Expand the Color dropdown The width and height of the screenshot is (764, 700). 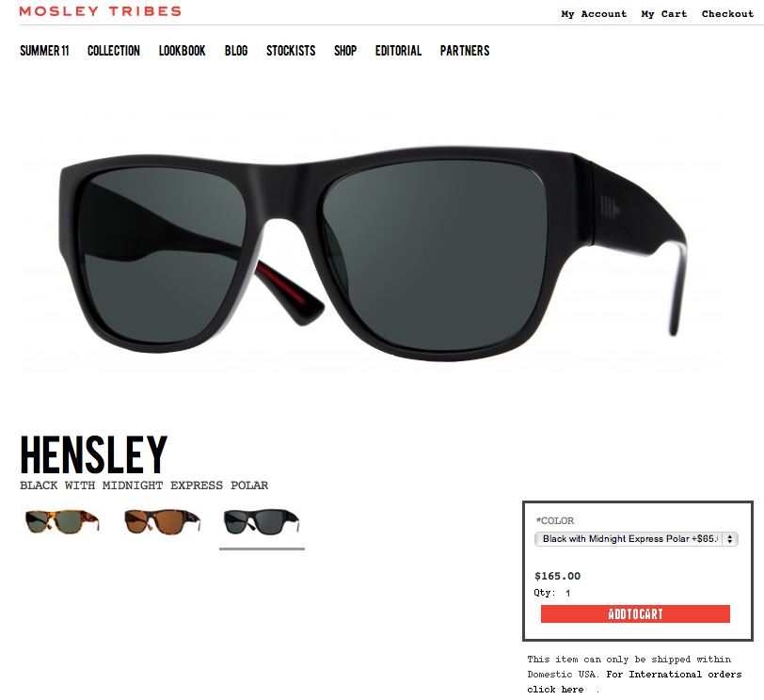click(x=636, y=539)
